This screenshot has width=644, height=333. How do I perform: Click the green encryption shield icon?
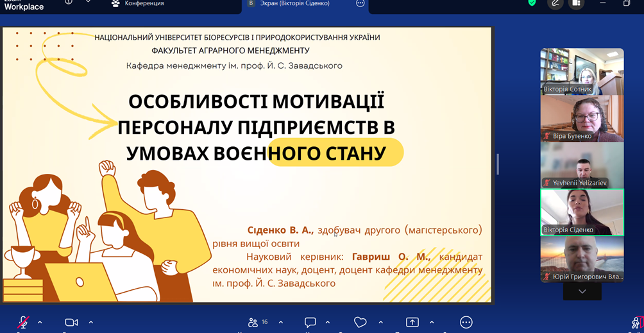pos(532,3)
